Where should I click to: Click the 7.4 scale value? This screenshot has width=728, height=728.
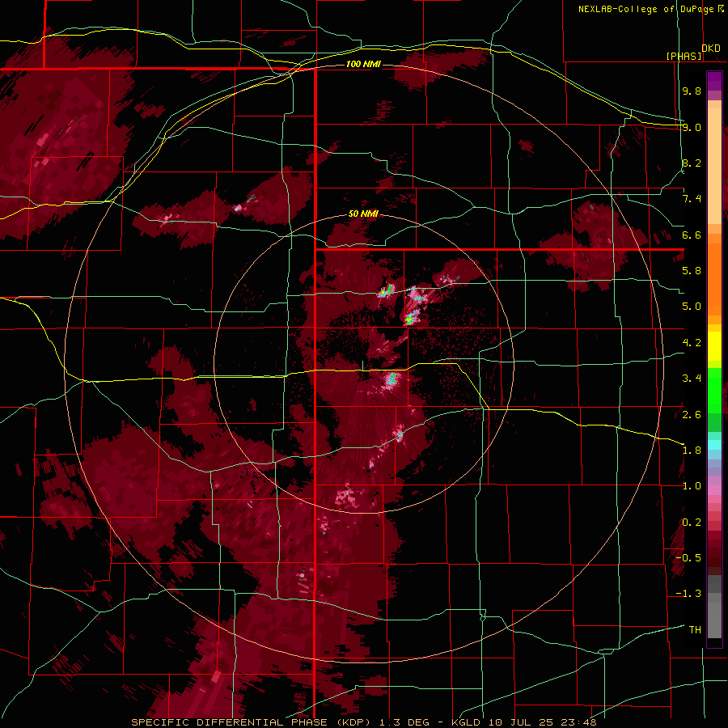(692, 199)
